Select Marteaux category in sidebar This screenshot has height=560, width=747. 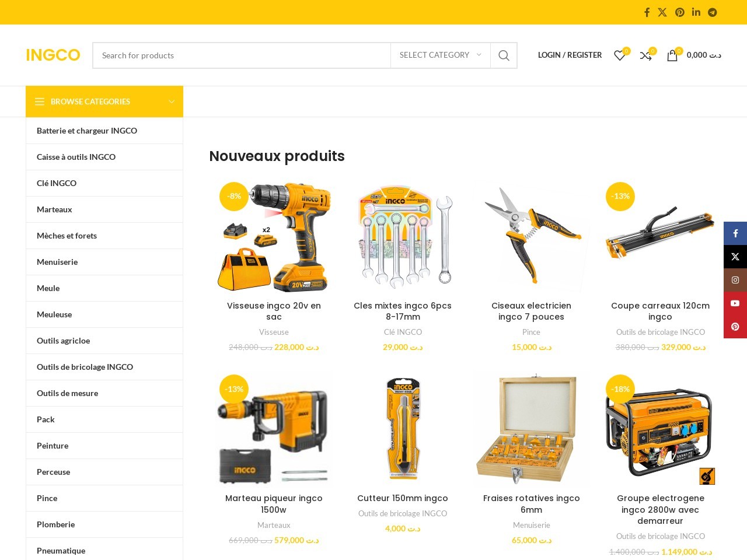(x=104, y=209)
